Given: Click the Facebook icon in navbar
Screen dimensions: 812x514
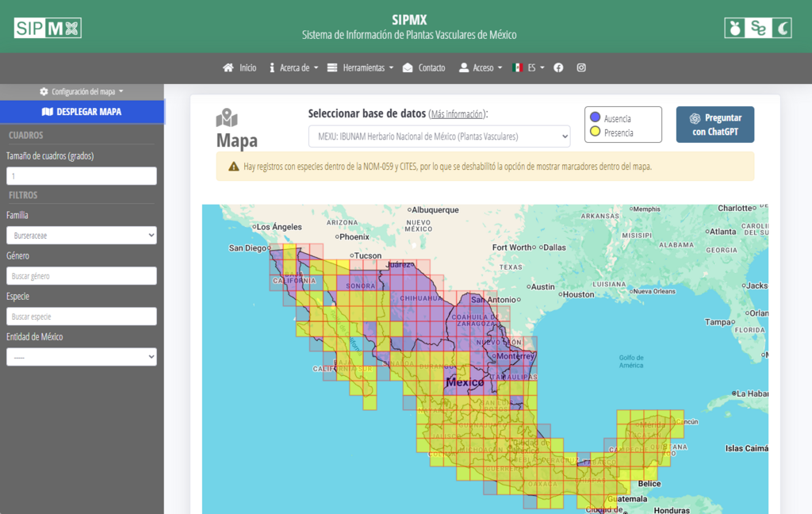Looking at the screenshot, I should (558, 68).
